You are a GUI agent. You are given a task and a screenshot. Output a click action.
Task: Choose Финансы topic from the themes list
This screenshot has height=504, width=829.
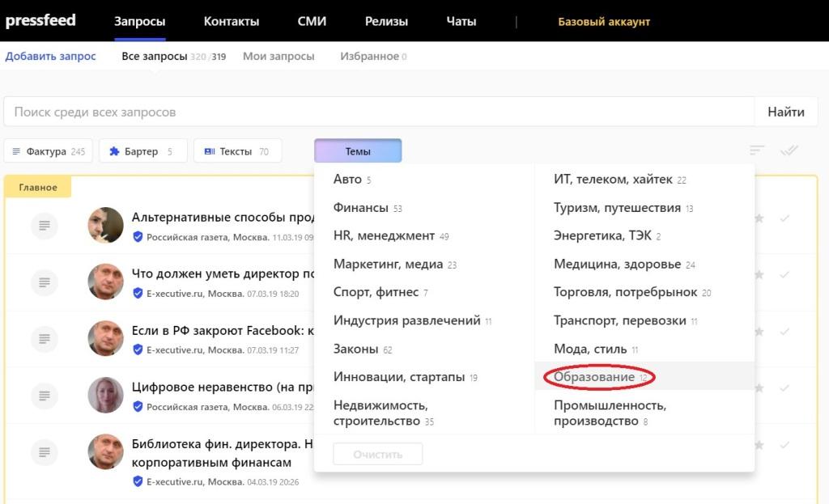[x=361, y=208]
